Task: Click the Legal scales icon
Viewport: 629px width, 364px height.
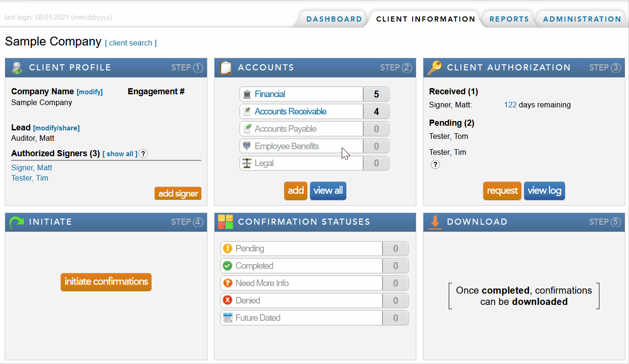Action: point(247,163)
